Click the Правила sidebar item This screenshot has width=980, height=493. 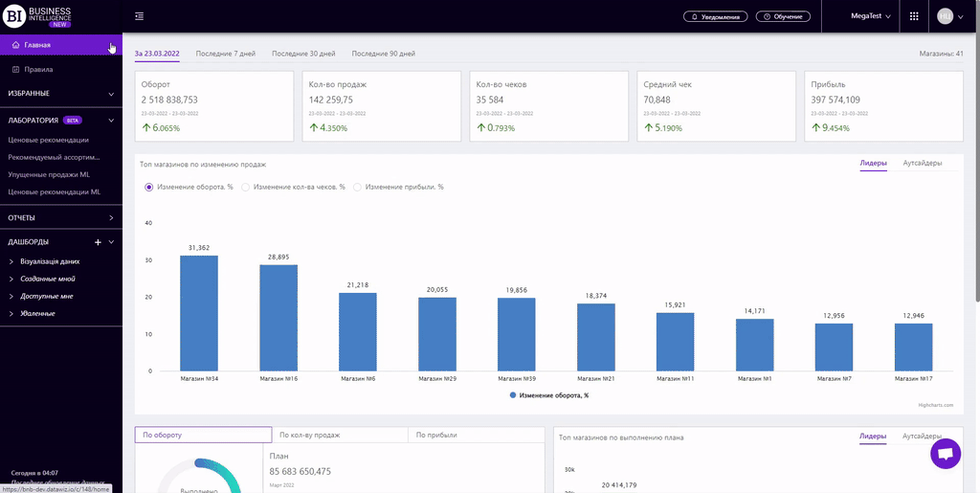(x=38, y=70)
